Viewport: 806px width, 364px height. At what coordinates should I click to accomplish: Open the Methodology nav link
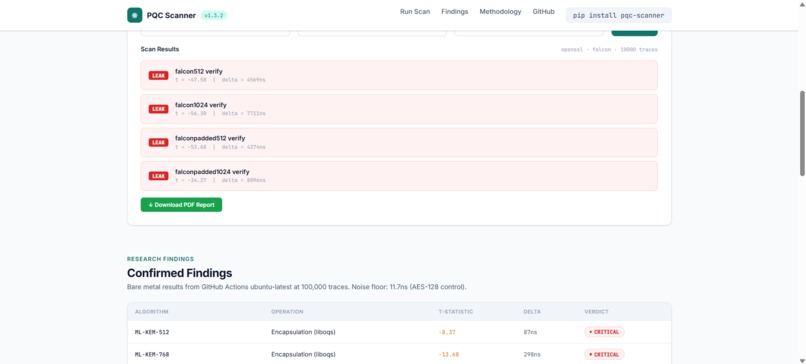[500, 11]
